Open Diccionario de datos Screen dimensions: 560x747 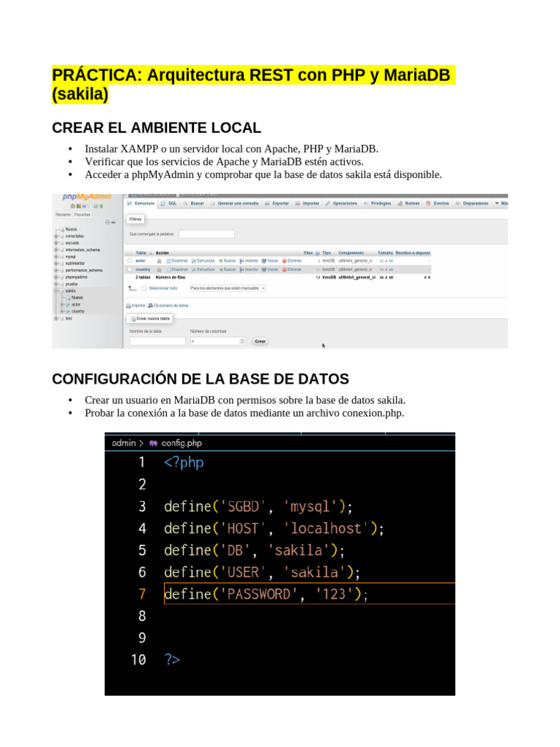(168, 306)
